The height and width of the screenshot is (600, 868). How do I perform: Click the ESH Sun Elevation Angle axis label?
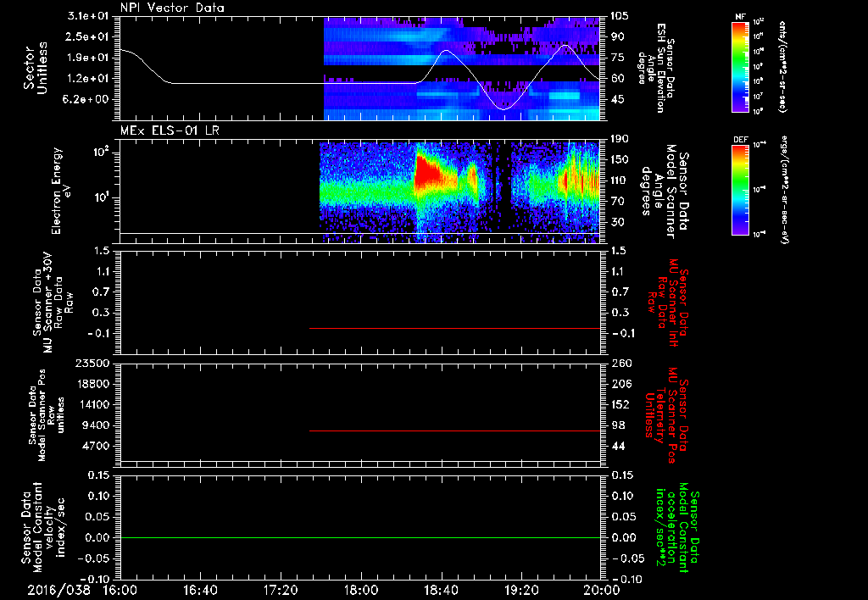click(657, 68)
